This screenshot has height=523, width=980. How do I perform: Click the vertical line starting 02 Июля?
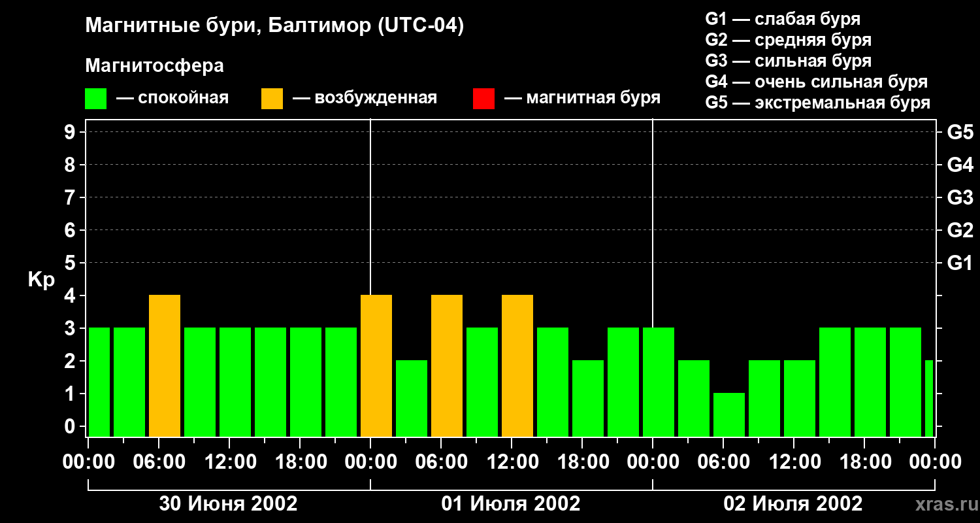653,224
